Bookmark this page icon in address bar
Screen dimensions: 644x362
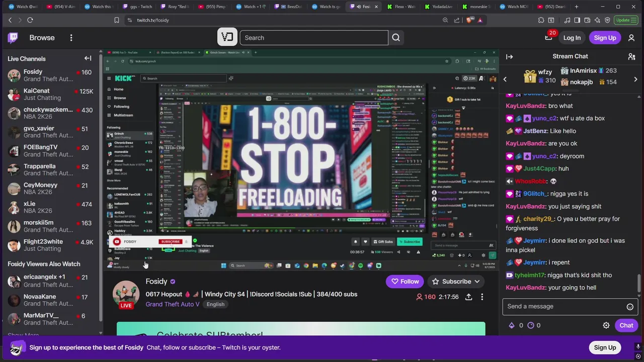click(117, 20)
